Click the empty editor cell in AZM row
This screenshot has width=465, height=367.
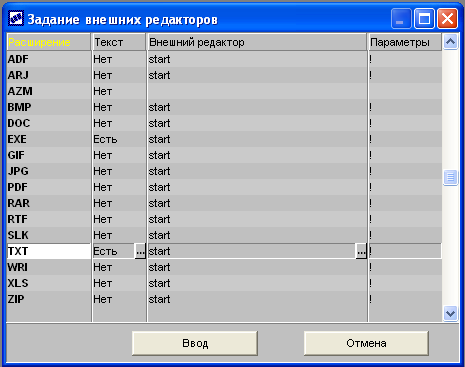coord(257,91)
